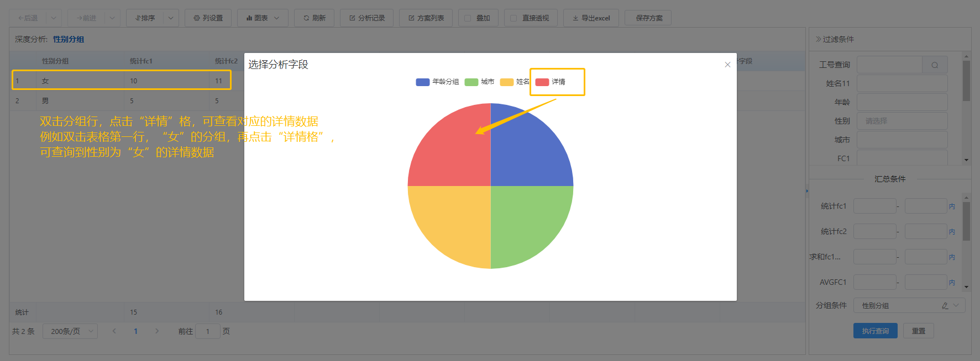The height and width of the screenshot is (361, 980).
Task: Click the 姓名11 input field
Action: pyautogui.click(x=902, y=83)
